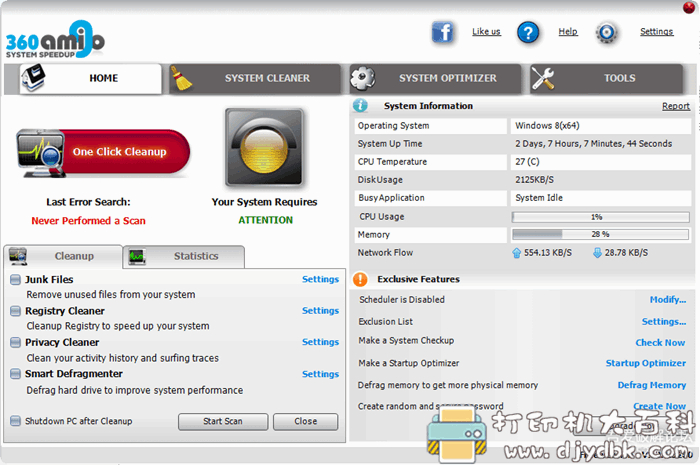This screenshot has height=465, width=700.
Task: Open the System Information Report link
Action: coord(676,106)
